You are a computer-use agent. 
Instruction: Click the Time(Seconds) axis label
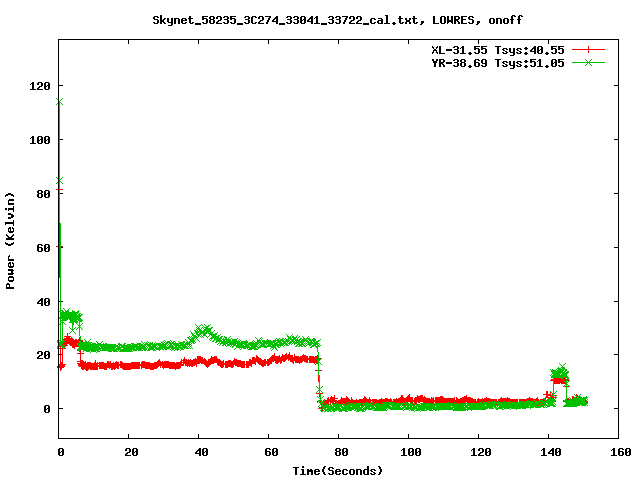(x=338, y=471)
